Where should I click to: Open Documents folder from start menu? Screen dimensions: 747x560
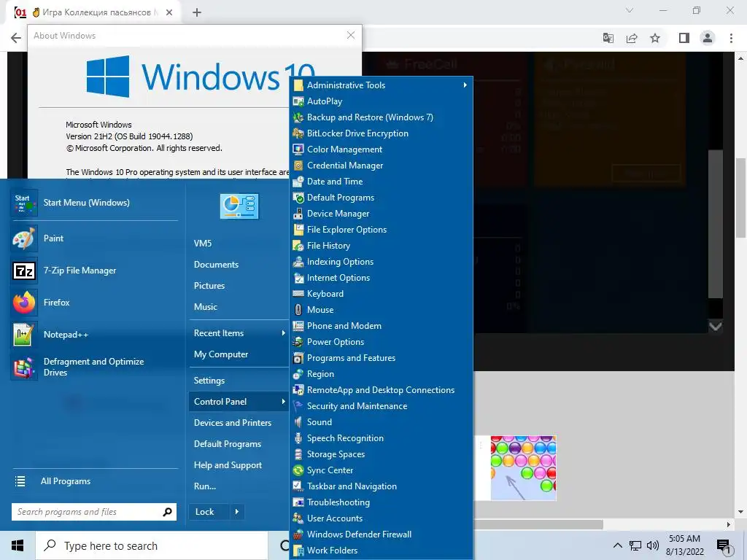(239, 265)
